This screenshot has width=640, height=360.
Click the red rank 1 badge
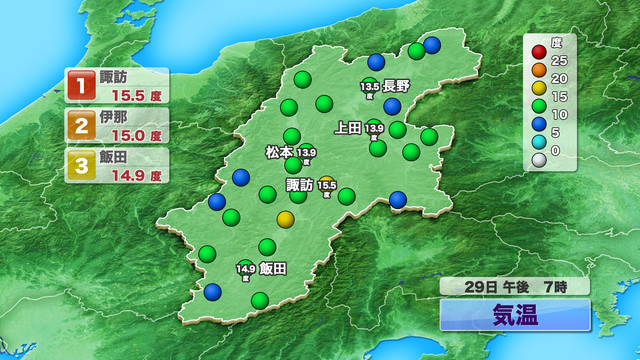(82, 85)
